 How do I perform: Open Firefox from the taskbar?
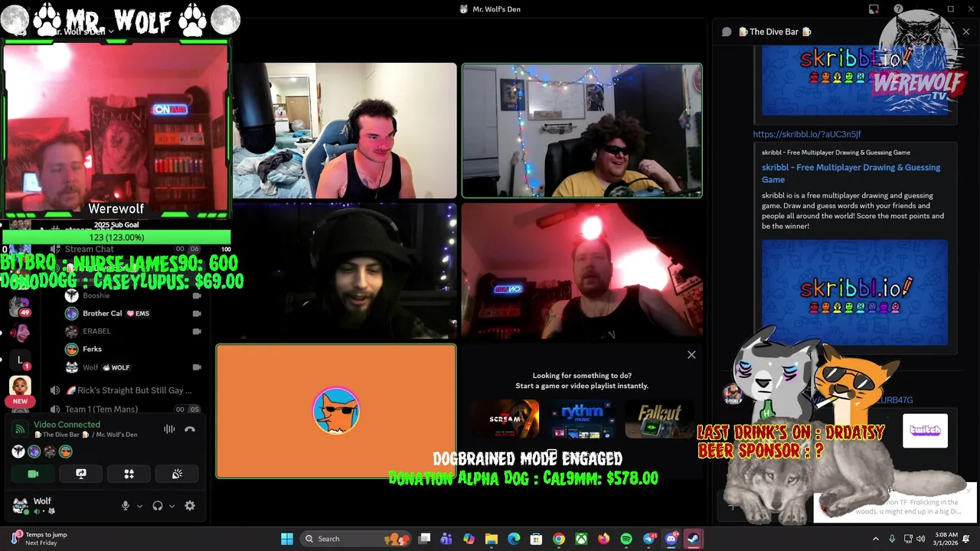[x=604, y=539]
